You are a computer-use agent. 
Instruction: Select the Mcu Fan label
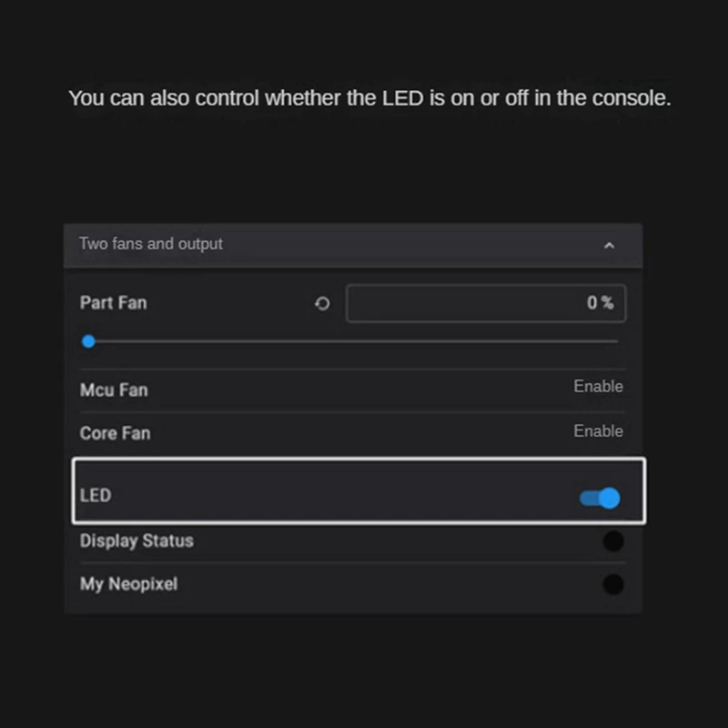[x=114, y=390]
